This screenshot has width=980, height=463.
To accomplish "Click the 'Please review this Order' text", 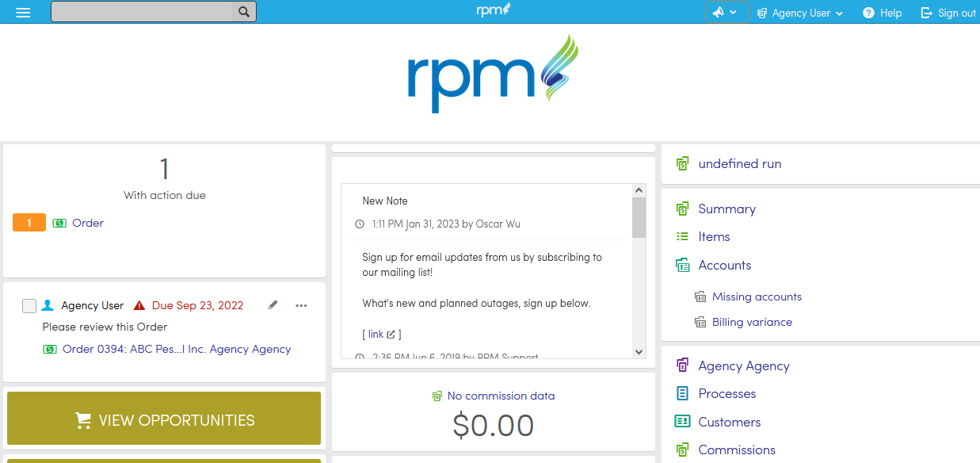I will tap(105, 327).
